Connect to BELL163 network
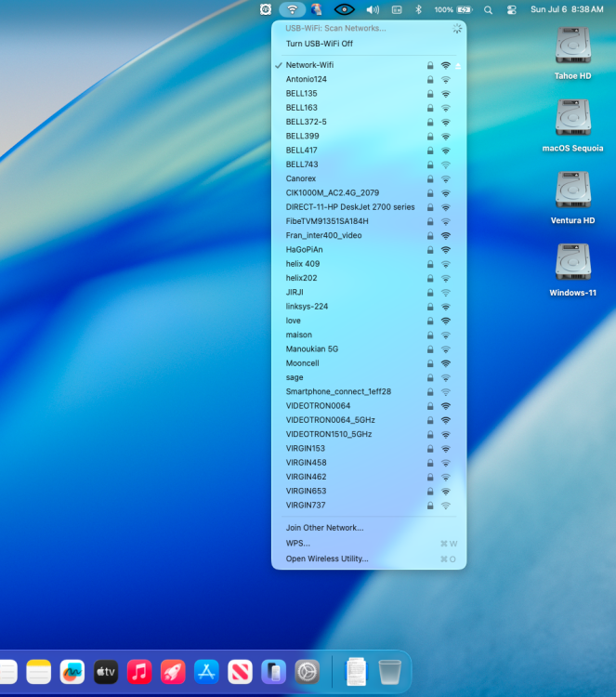 coord(369,108)
